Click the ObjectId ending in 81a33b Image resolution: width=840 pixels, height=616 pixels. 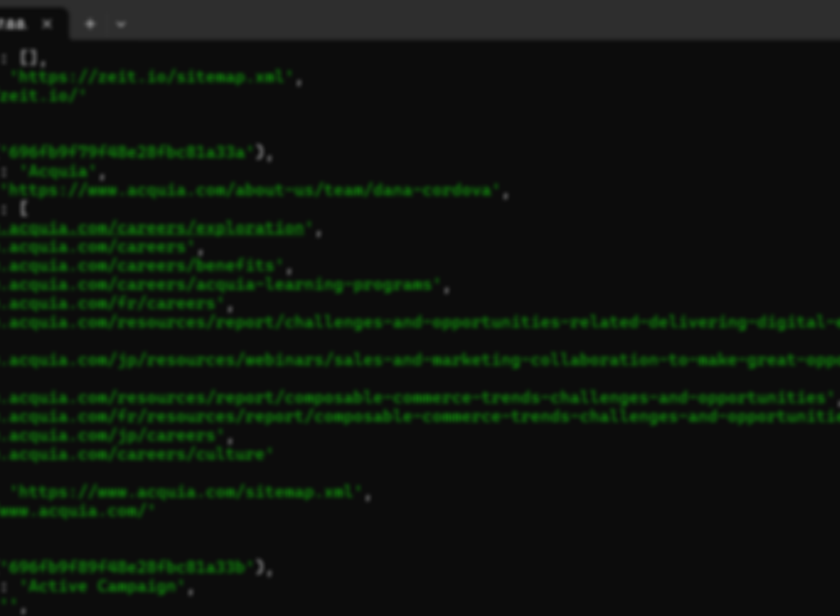tap(127, 568)
